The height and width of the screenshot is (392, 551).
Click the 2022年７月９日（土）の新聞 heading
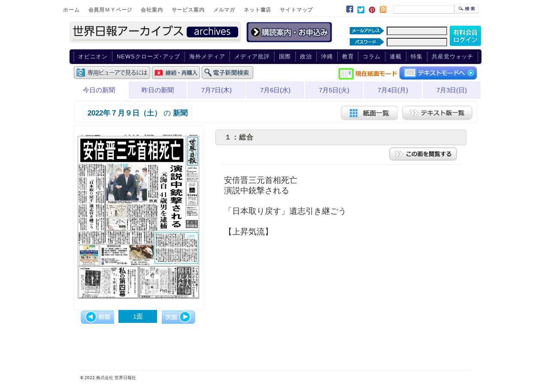[x=138, y=113]
